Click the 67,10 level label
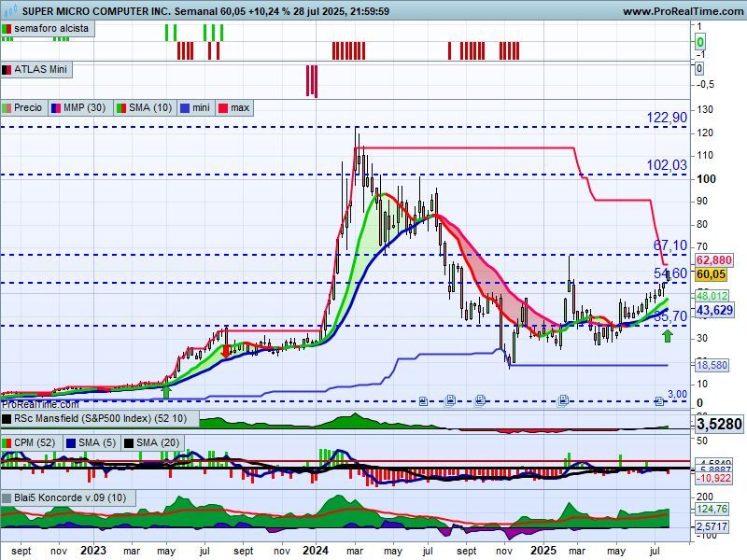747x560 pixels. 669,245
